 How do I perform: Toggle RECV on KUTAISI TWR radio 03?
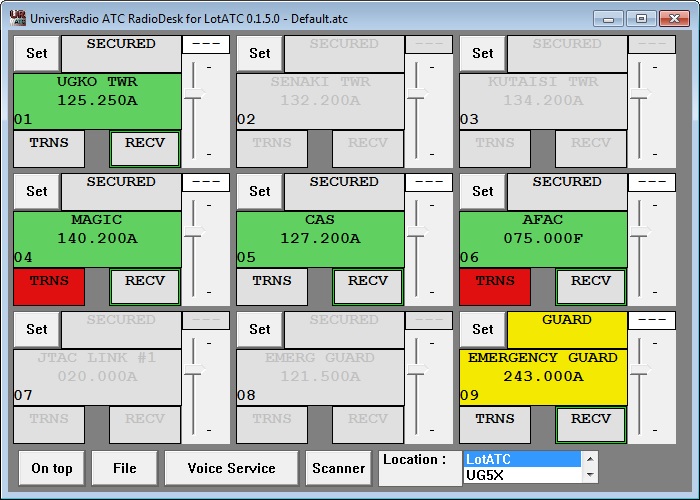591,149
